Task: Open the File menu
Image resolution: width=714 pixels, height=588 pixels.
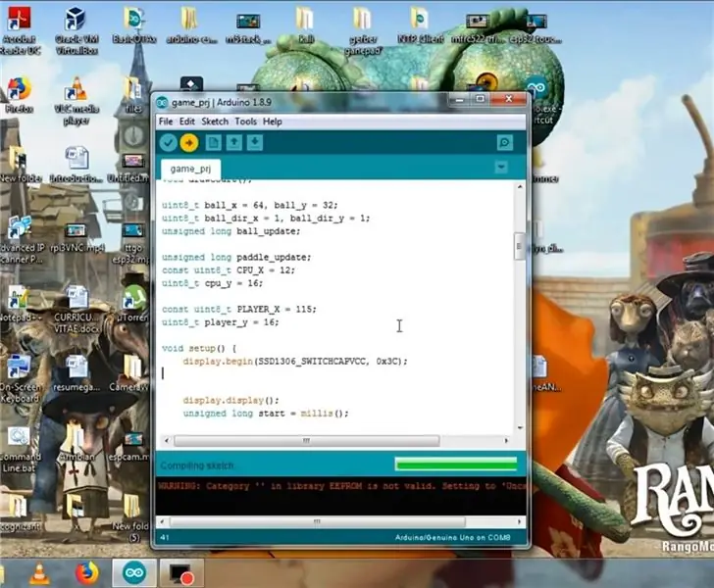Action: (x=166, y=122)
